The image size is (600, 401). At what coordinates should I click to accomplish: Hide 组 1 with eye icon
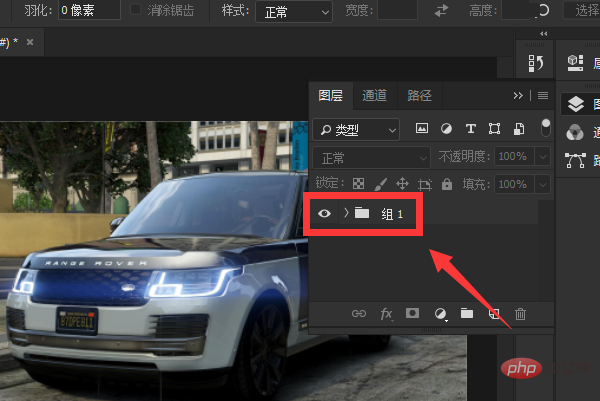[x=324, y=213]
